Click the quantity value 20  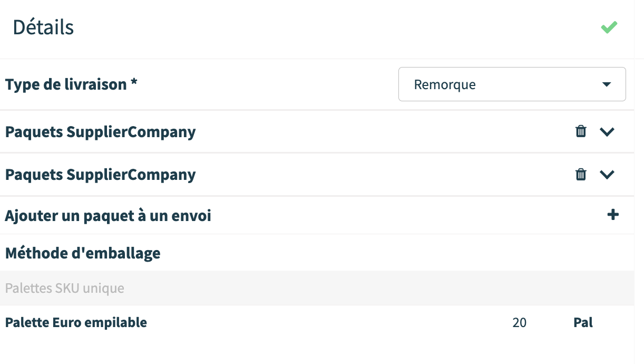click(519, 322)
